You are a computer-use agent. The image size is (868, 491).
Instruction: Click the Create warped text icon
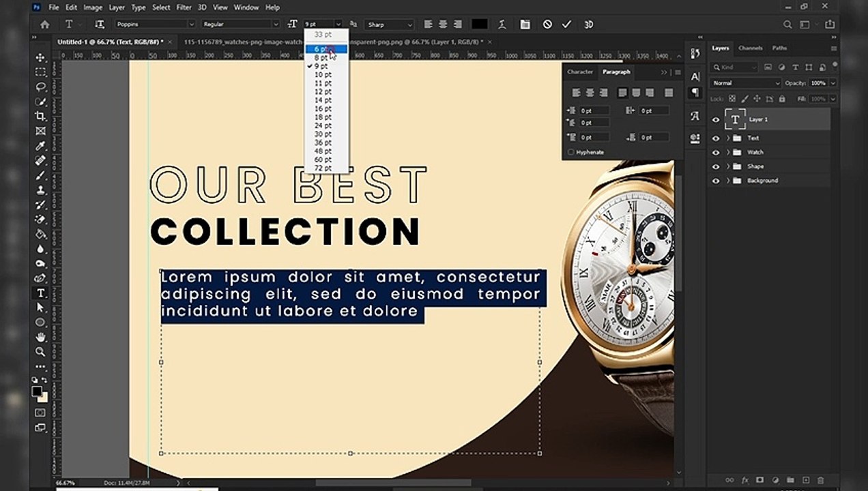[x=503, y=24]
